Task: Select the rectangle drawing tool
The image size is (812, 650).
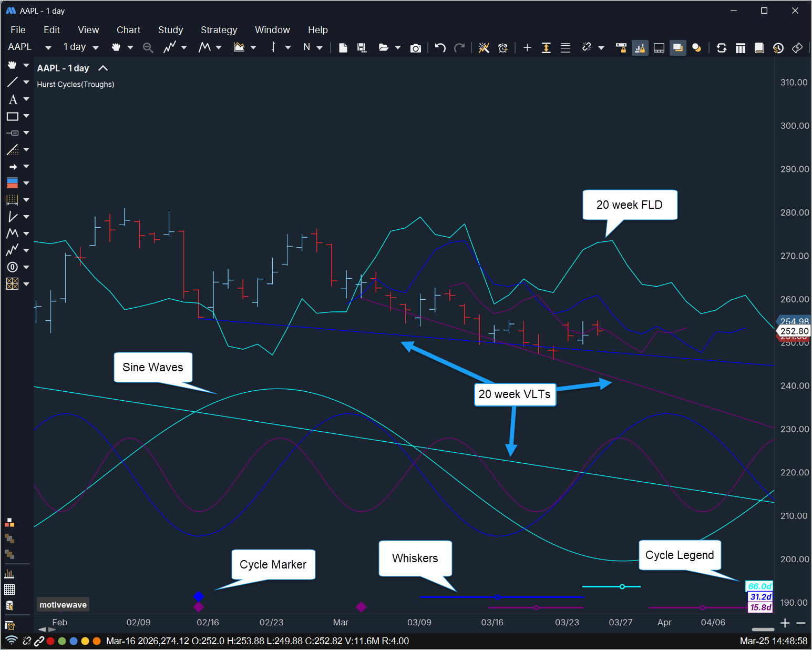Action: point(13,116)
